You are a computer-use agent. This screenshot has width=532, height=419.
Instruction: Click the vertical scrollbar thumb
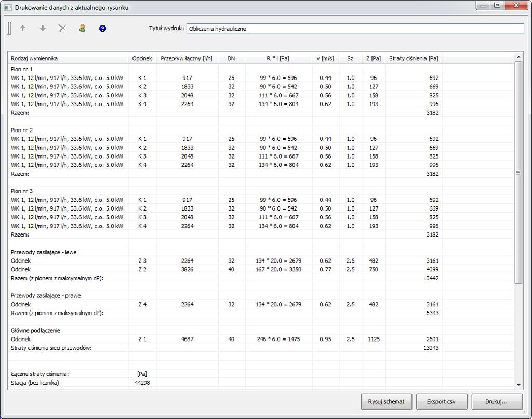coord(518,173)
